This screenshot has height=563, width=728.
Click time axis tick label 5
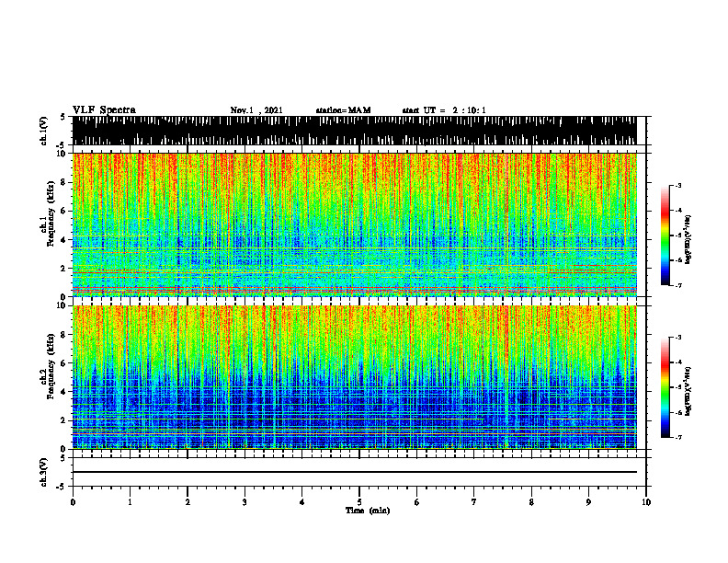tap(359, 502)
